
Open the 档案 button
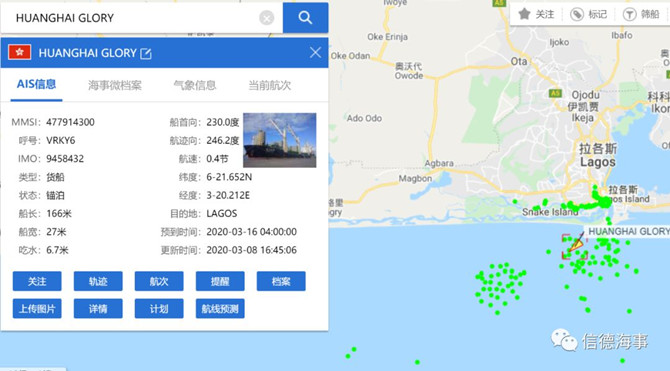(x=281, y=281)
